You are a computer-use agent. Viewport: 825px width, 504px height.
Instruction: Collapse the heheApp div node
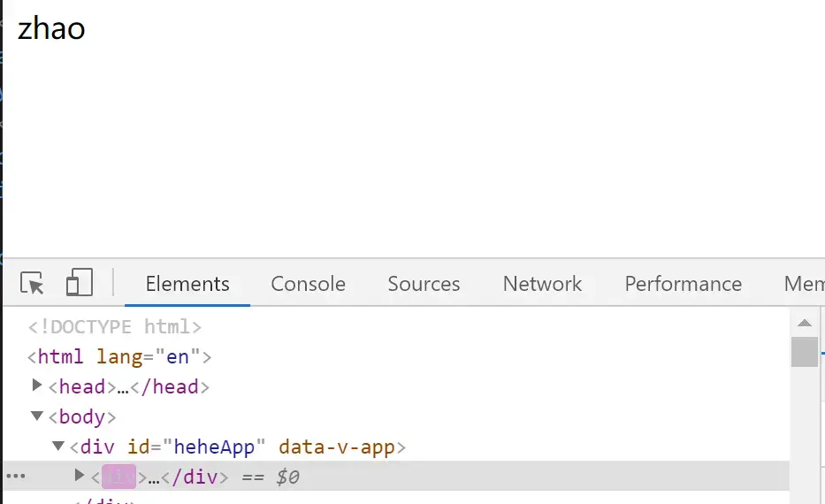[57, 447]
